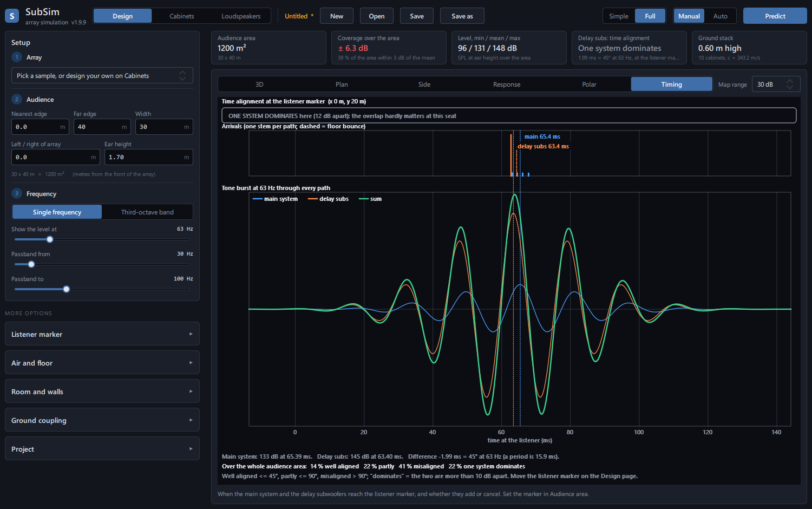
Task: Click the step 3 Frequency number badge
Action: coord(17,193)
